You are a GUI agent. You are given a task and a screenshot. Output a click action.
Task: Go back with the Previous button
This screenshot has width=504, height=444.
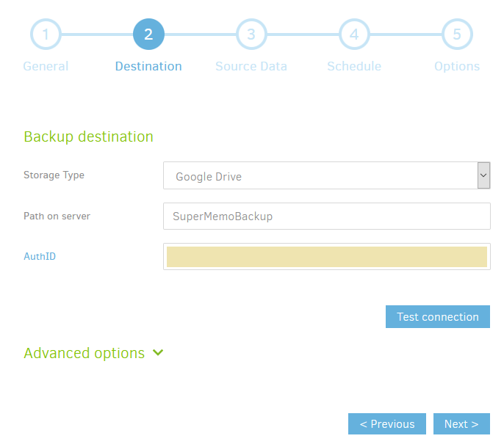pyautogui.click(x=387, y=423)
